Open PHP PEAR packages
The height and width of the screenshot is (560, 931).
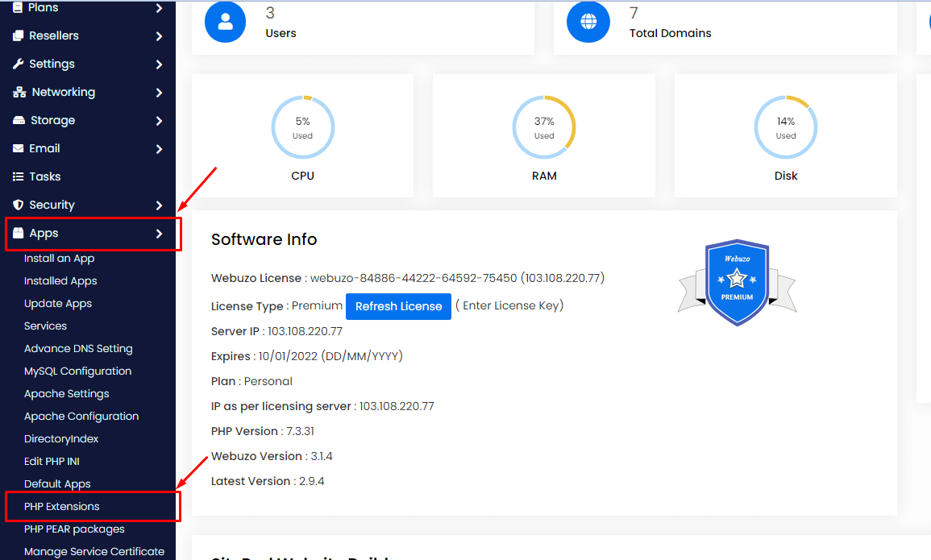click(74, 529)
